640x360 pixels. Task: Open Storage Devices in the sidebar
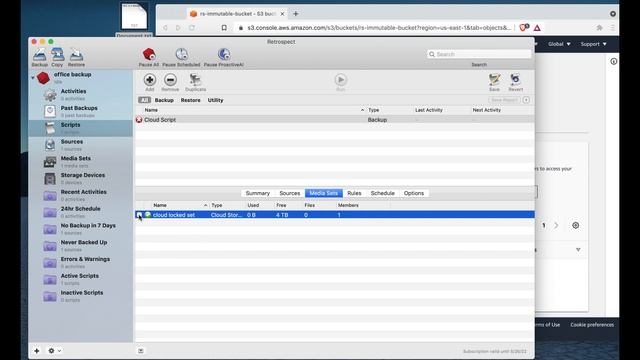81,178
